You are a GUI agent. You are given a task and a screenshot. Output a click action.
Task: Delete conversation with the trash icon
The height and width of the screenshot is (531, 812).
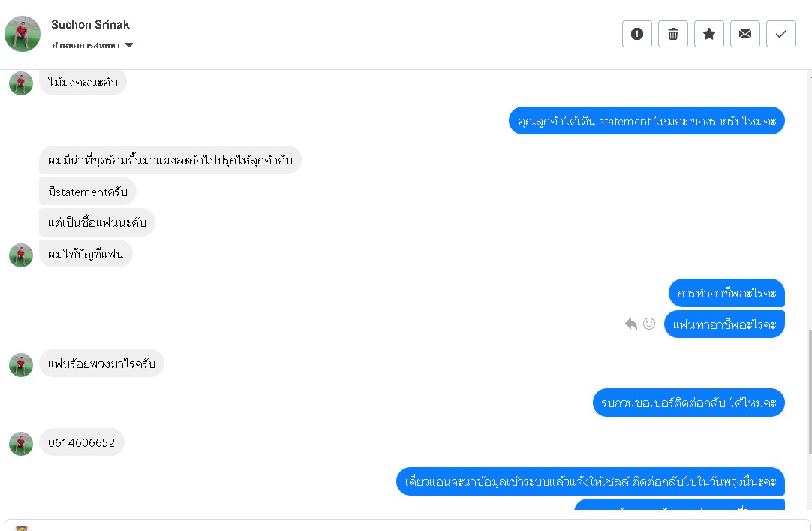pyautogui.click(x=673, y=34)
